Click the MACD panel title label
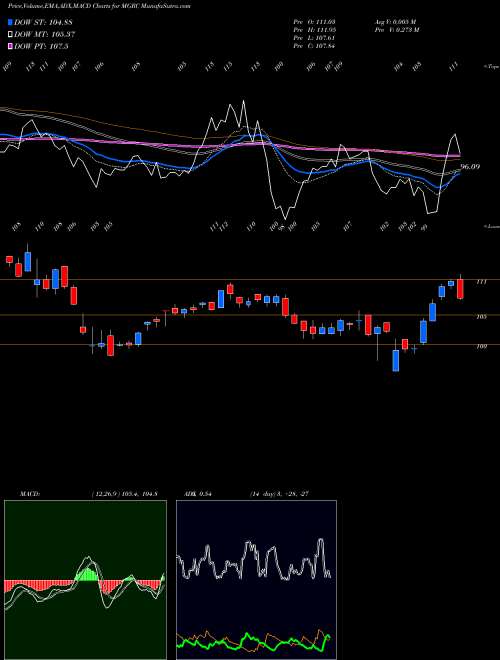500x660 pixels. (x=29, y=494)
